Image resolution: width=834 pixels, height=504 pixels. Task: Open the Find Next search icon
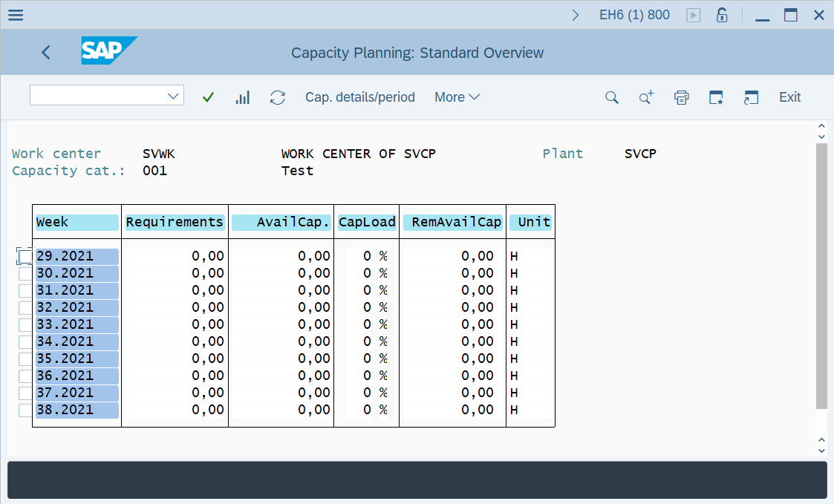(645, 96)
